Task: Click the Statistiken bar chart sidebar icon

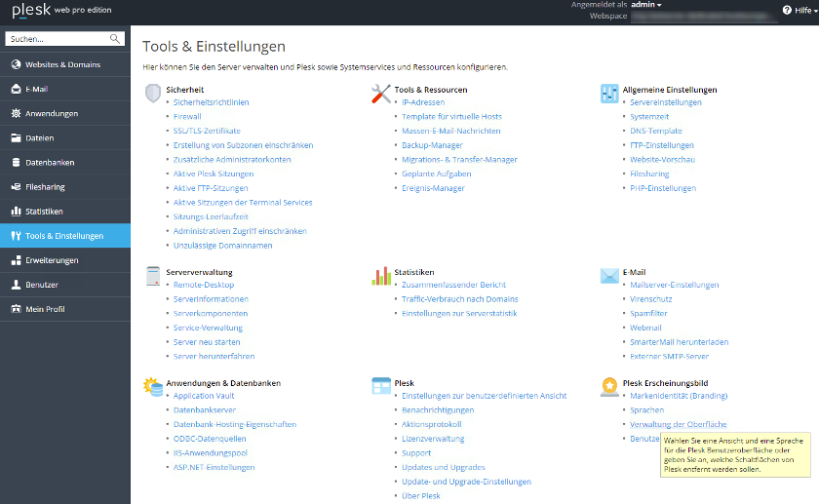Action: point(17,211)
